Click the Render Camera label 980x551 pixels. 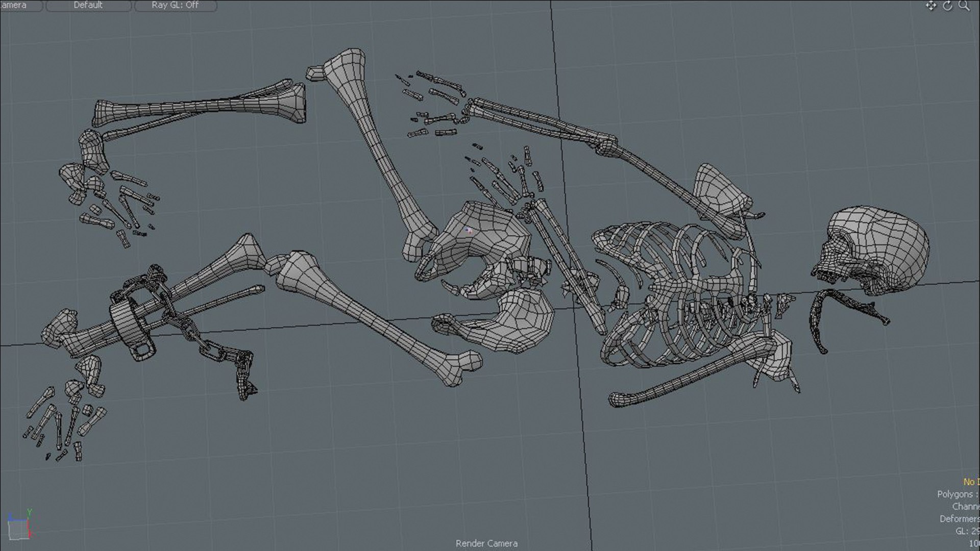(x=486, y=543)
